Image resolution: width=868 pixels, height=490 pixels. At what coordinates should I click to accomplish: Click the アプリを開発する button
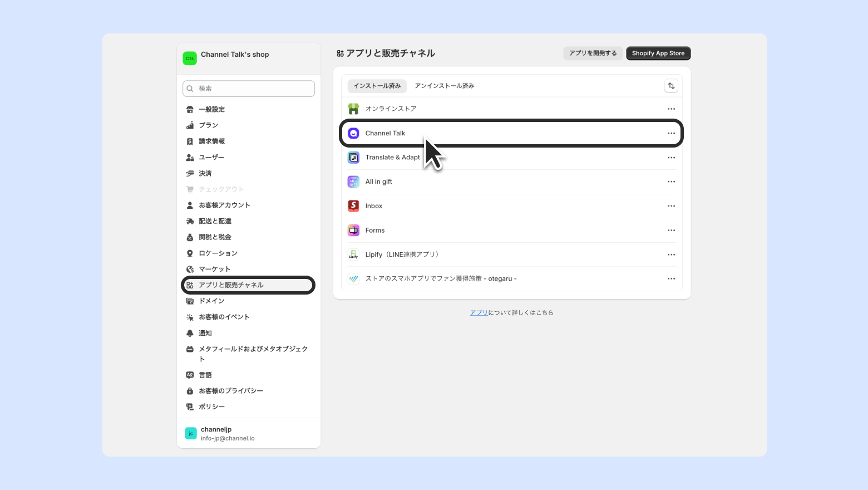[593, 53]
